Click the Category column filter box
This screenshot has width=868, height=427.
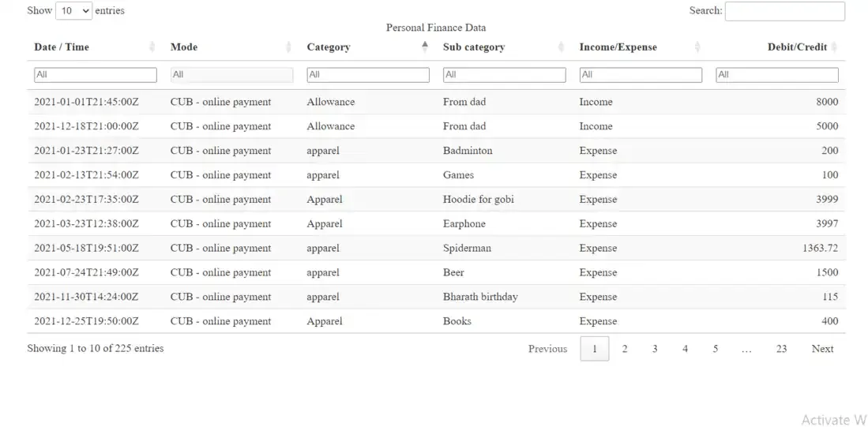click(368, 75)
